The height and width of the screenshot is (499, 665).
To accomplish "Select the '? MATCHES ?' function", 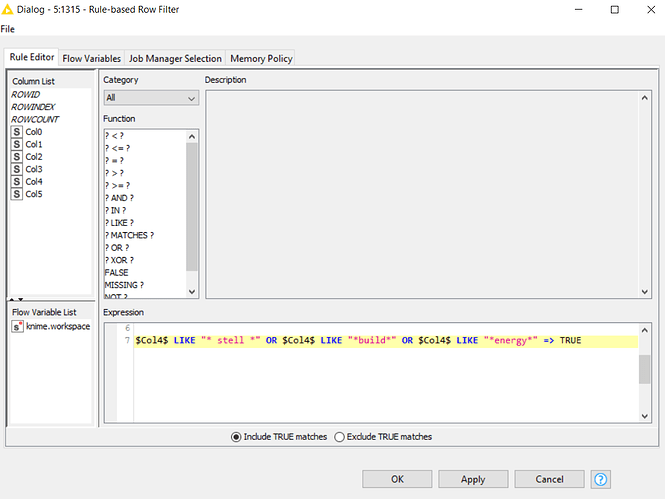I will [x=129, y=235].
